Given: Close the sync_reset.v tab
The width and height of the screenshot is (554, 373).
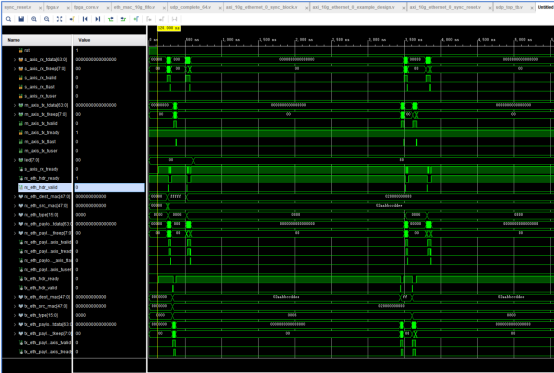Looking at the screenshot, I should (x=40, y=8).
